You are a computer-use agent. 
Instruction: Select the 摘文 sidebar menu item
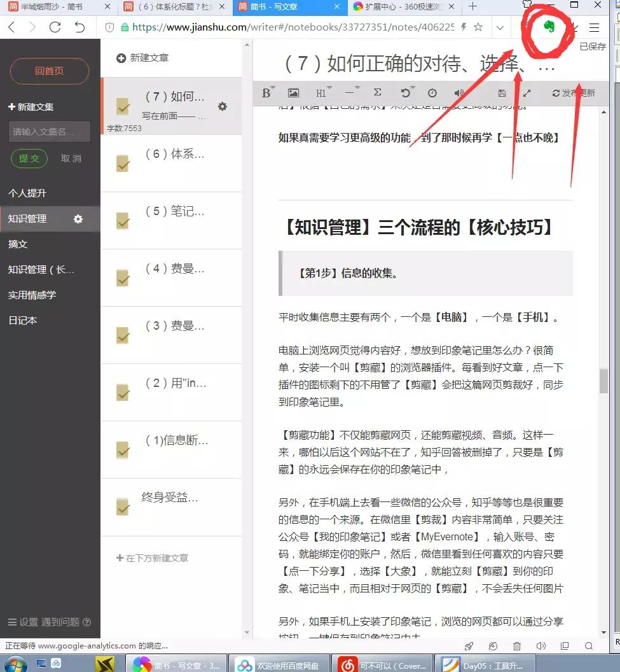(x=24, y=244)
